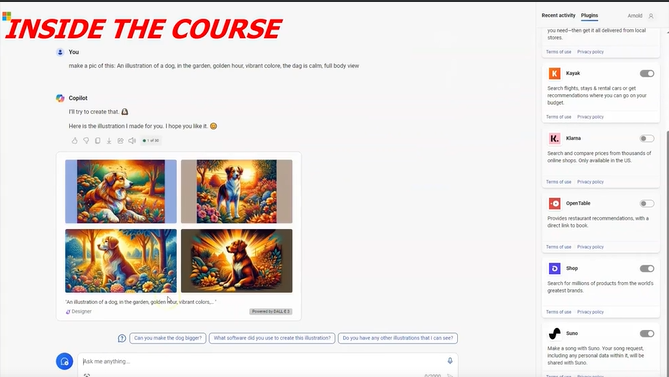
Task: Toggle the Shop plugin switch
Action: pyautogui.click(x=647, y=268)
